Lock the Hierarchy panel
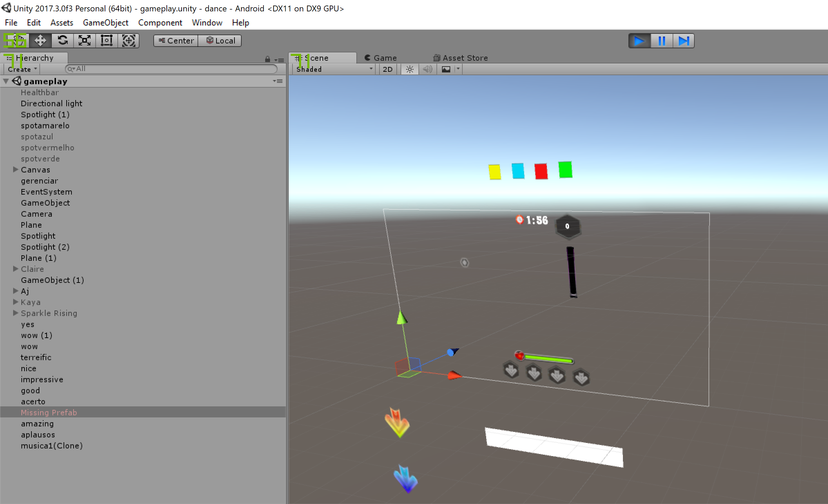This screenshot has width=828, height=504. (x=267, y=59)
